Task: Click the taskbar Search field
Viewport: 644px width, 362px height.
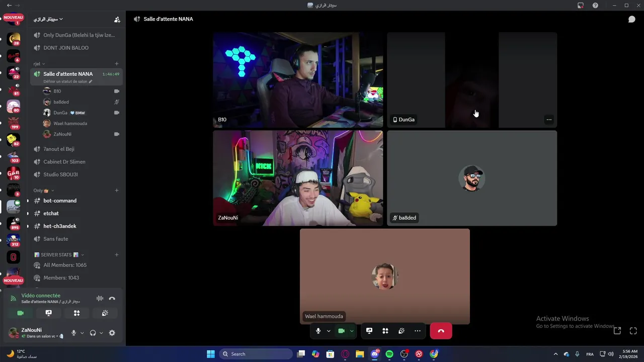Action: click(256, 354)
